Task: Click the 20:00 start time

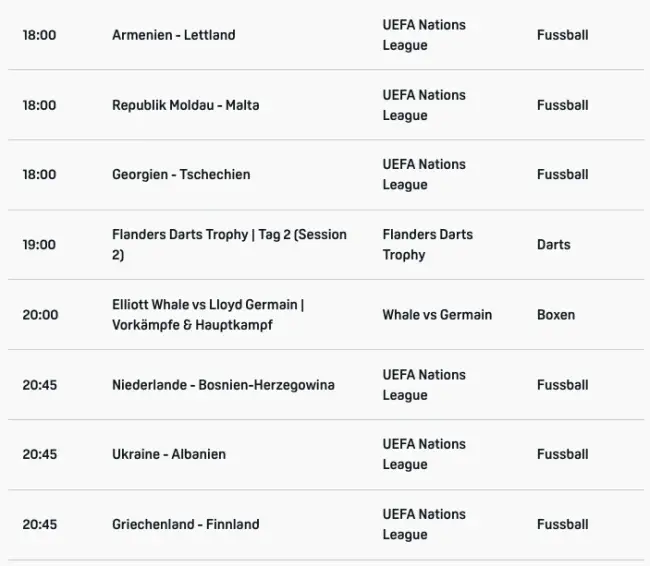Action: click(40, 314)
